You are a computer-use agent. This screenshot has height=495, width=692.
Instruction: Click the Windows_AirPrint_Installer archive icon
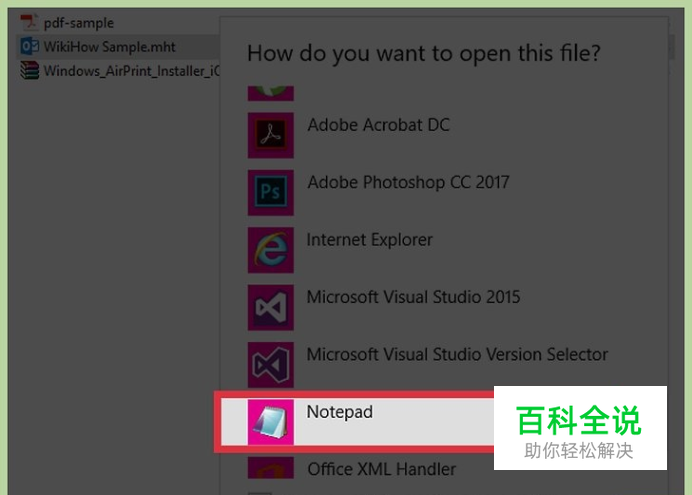pyautogui.click(x=30, y=71)
